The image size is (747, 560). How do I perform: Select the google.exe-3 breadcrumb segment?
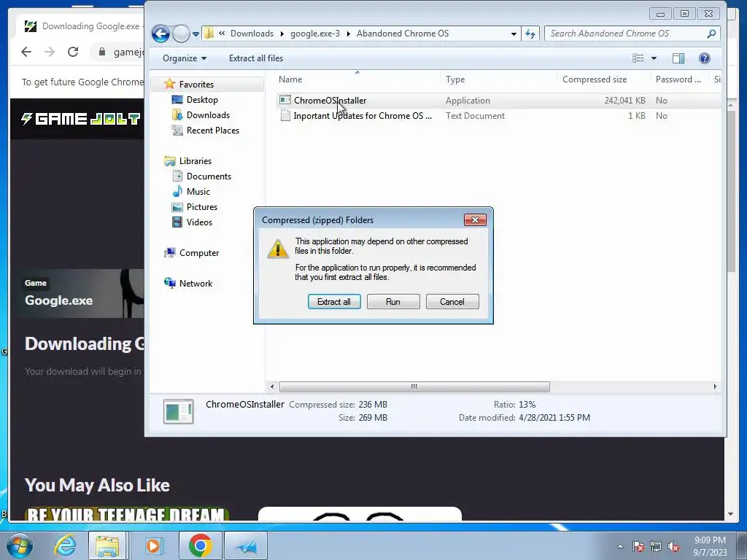click(315, 34)
